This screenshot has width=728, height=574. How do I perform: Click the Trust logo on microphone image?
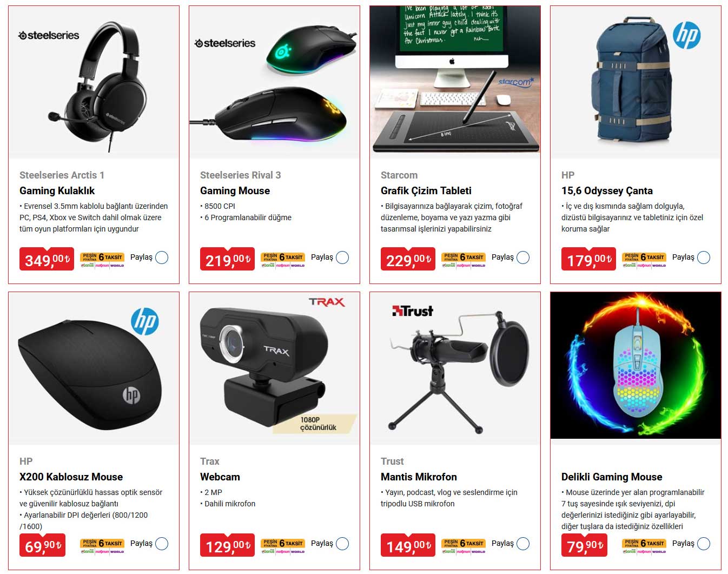pos(413,311)
